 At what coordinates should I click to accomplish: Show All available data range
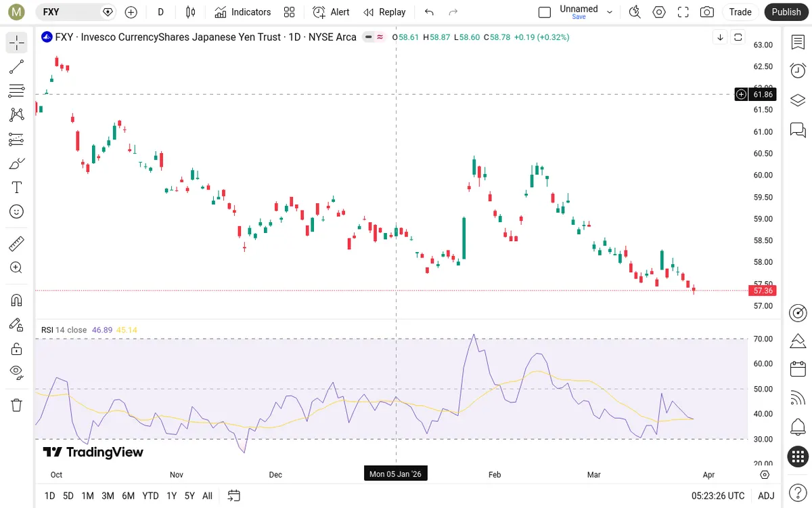tap(207, 496)
